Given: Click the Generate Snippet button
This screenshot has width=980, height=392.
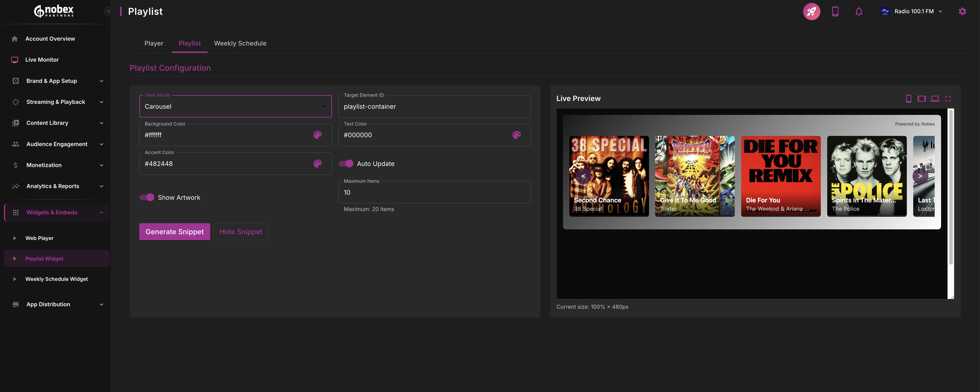Looking at the screenshot, I should point(174,232).
